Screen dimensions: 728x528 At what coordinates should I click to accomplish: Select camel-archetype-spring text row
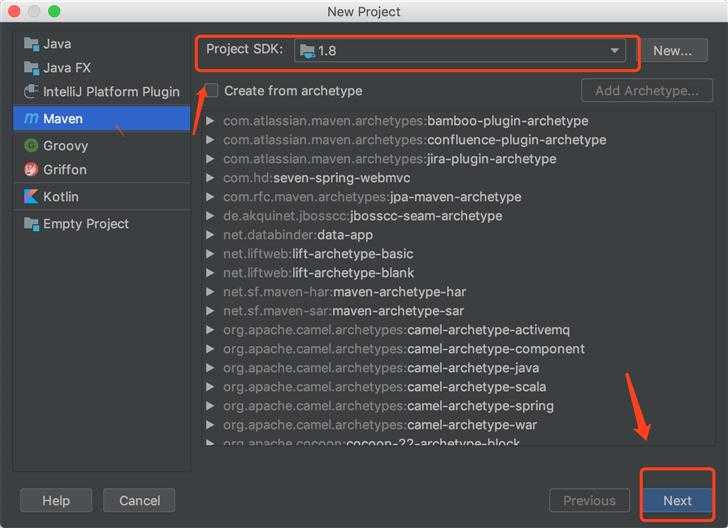pos(389,406)
